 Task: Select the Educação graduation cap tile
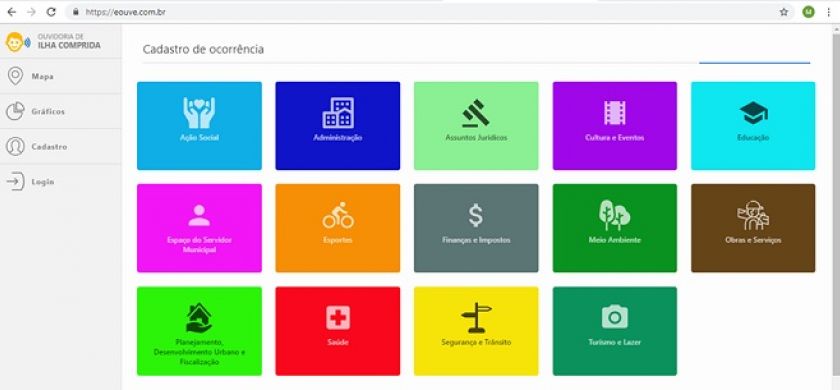[x=753, y=126]
